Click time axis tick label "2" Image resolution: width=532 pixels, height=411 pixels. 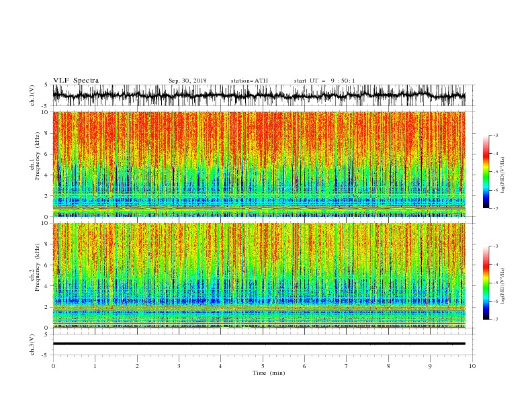(137, 366)
